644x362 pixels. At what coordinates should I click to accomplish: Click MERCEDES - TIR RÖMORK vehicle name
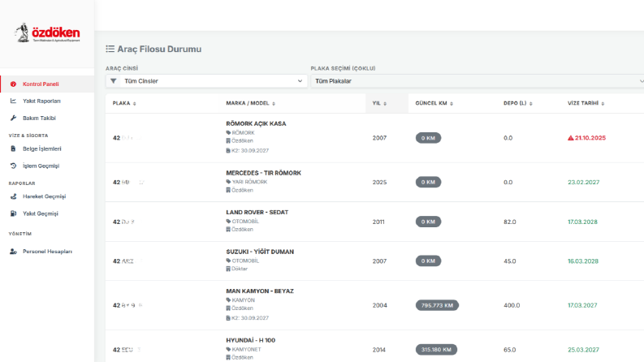point(263,173)
